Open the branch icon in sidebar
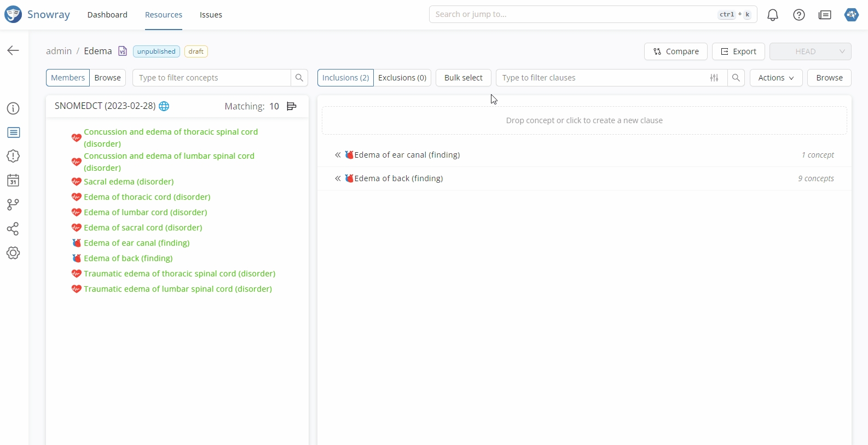The height and width of the screenshot is (445, 868). 13,205
